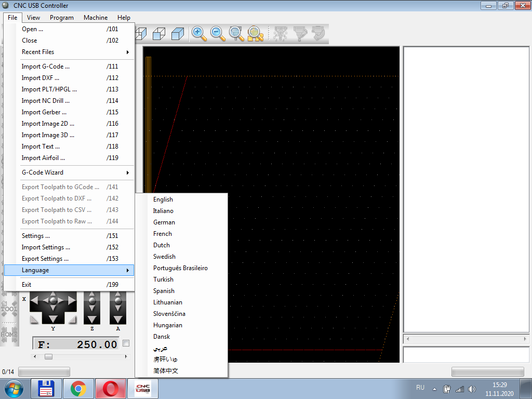Switch language to English

click(181, 199)
